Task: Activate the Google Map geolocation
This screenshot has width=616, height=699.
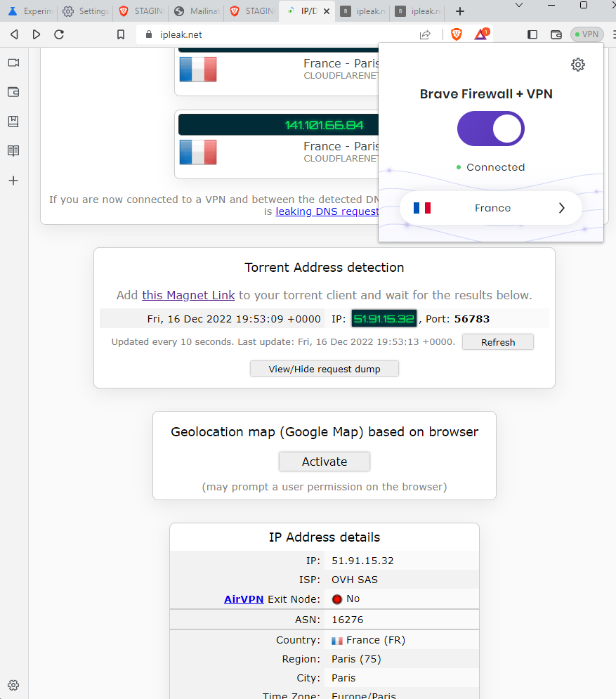Action: (324, 462)
